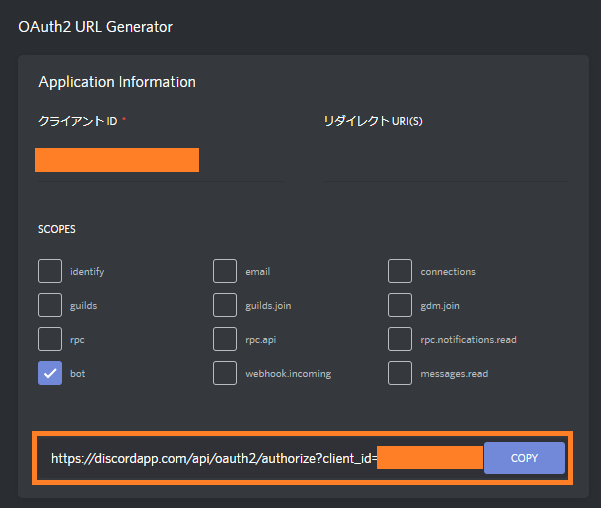
Task: Enable the rpc.notifications.read scope checkbox
Action: click(400, 339)
